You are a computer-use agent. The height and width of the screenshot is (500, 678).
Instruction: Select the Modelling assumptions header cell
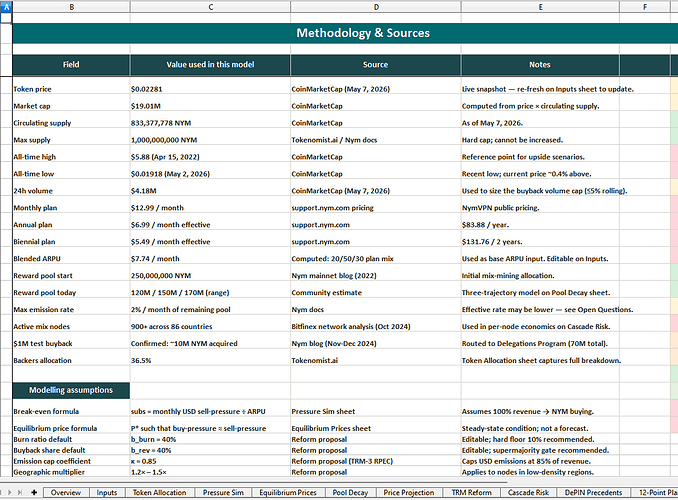coord(71,390)
